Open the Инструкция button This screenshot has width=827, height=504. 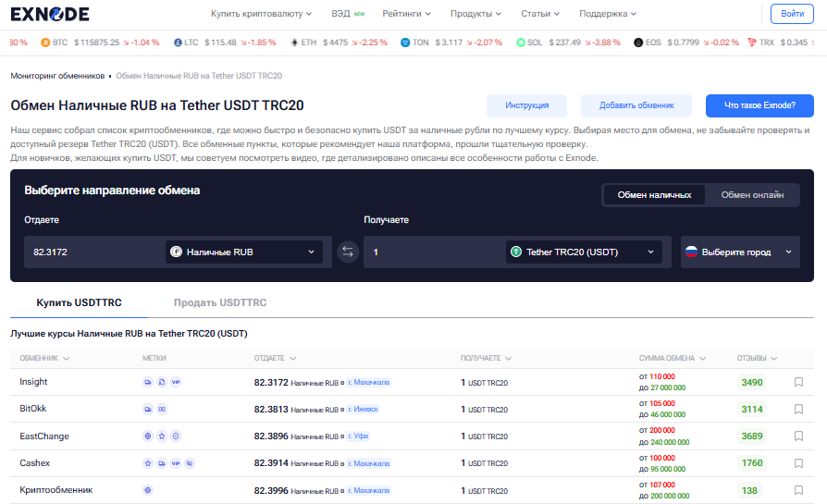526,105
